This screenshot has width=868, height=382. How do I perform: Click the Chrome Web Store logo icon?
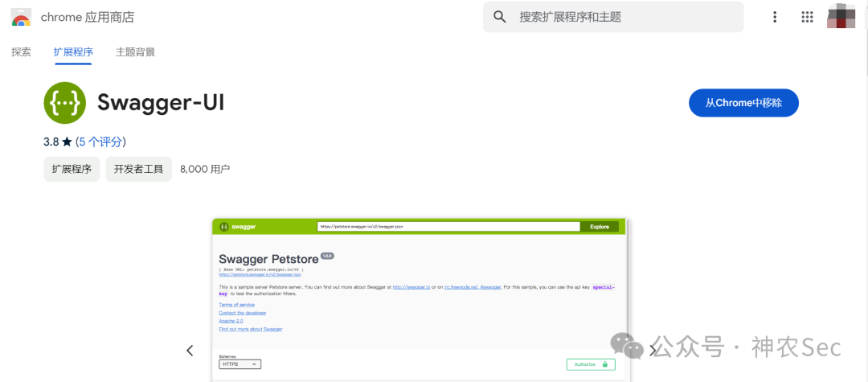click(21, 17)
